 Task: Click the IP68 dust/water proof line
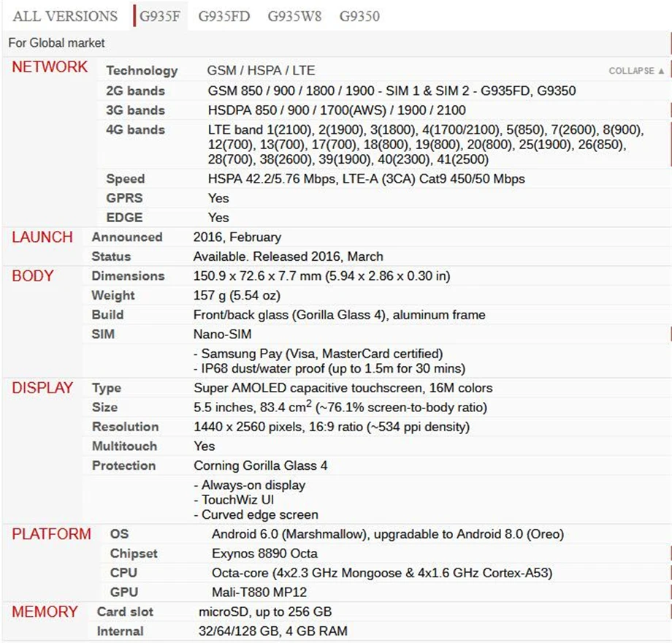tap(329, 369)
